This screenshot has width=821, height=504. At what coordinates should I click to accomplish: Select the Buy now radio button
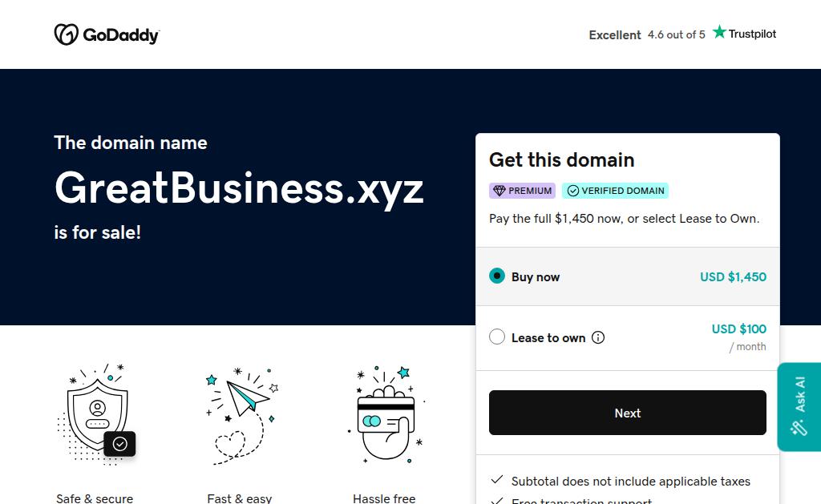[497, 276]
